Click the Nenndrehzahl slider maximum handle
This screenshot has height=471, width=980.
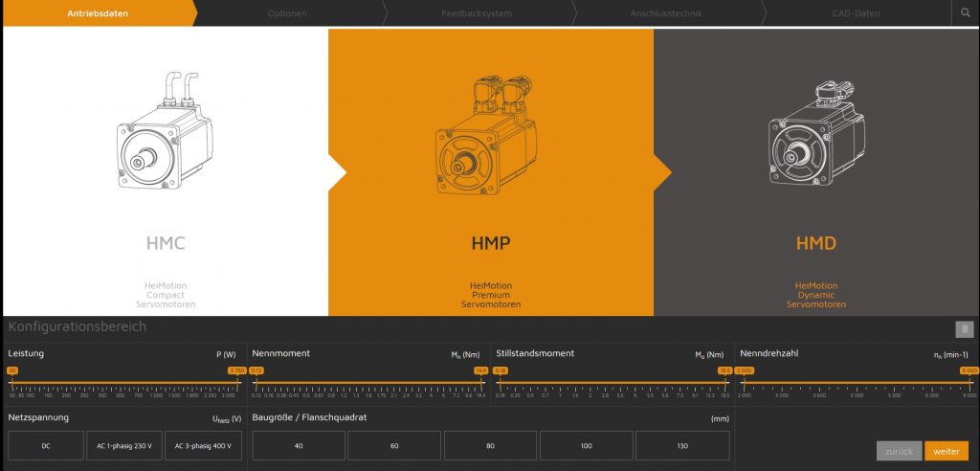[969, 370]
